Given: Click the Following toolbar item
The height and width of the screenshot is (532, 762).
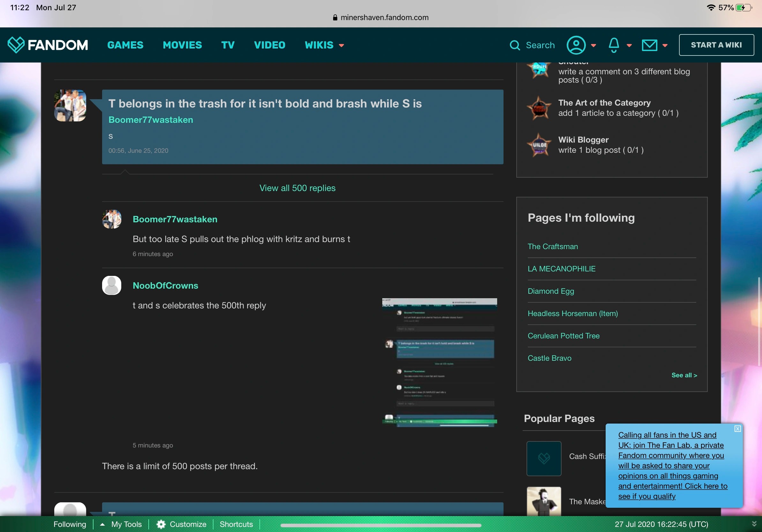Looking at the screenshot, I should tap(70, 524).
